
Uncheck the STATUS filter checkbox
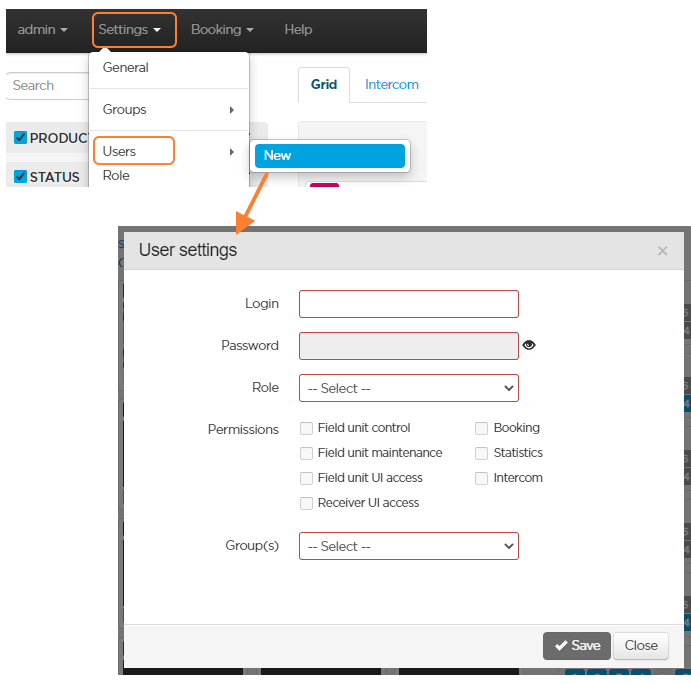[x=20, y=177]
